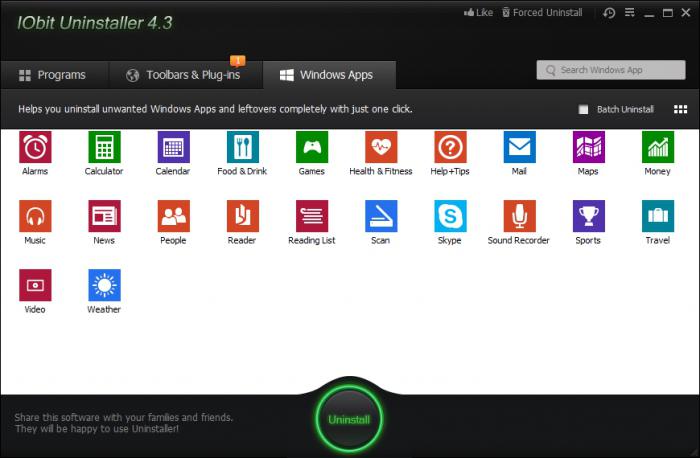
Task: Maximize the IObit Uninstaller window
Action: (x=667, y=13)
